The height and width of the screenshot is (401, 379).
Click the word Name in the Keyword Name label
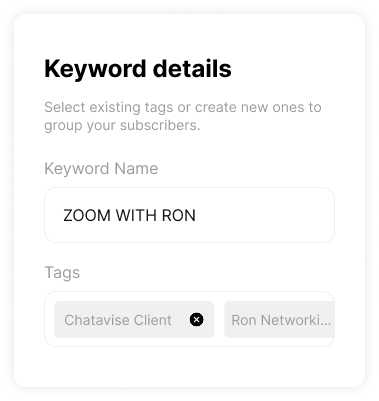point(136,169)
